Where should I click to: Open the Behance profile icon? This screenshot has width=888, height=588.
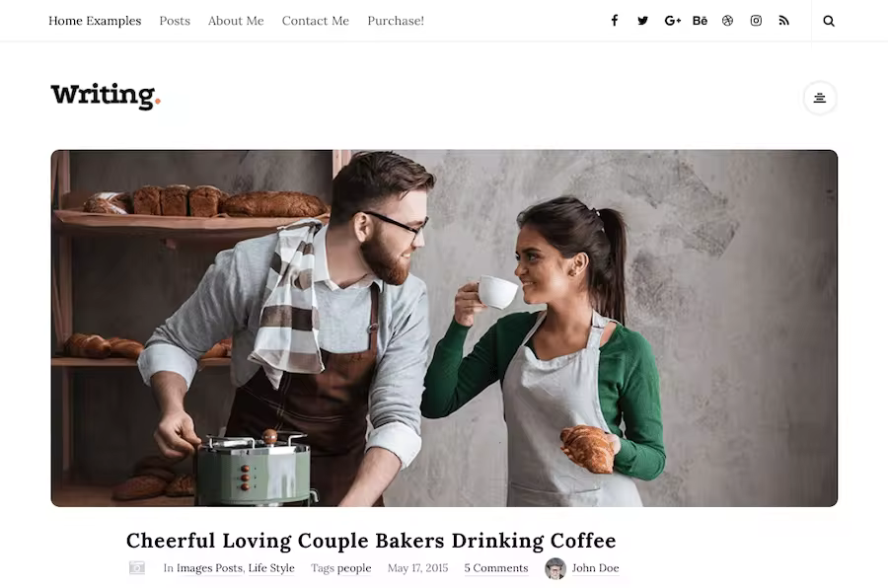pos(700,21)
